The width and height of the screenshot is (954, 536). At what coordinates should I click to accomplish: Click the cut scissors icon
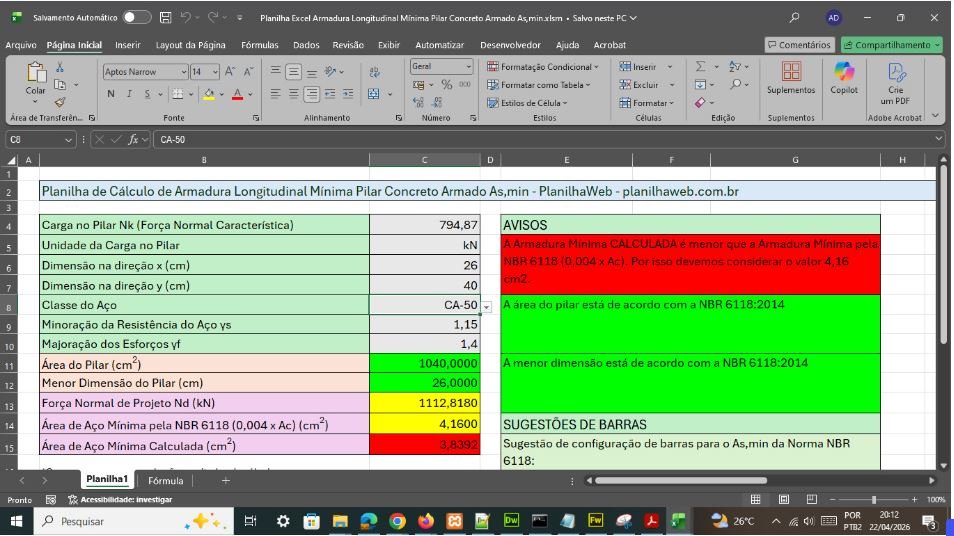click(60, 67)
